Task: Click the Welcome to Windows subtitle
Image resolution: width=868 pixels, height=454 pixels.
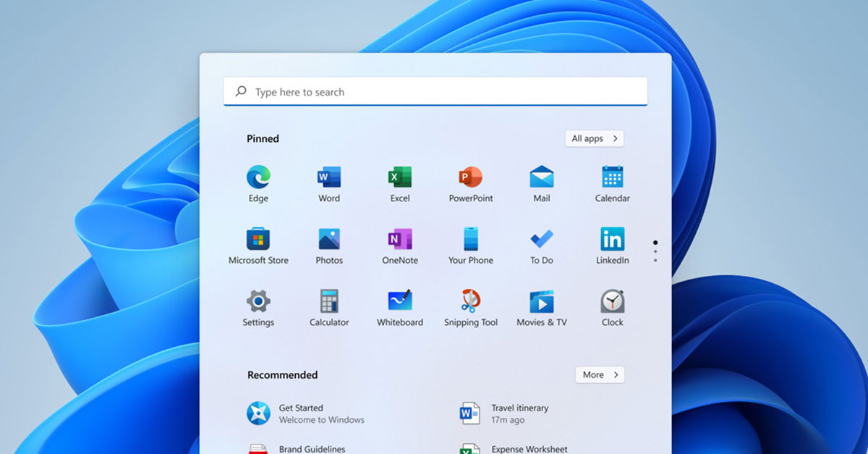Action: pyautogui.click(x=322, y=420)
